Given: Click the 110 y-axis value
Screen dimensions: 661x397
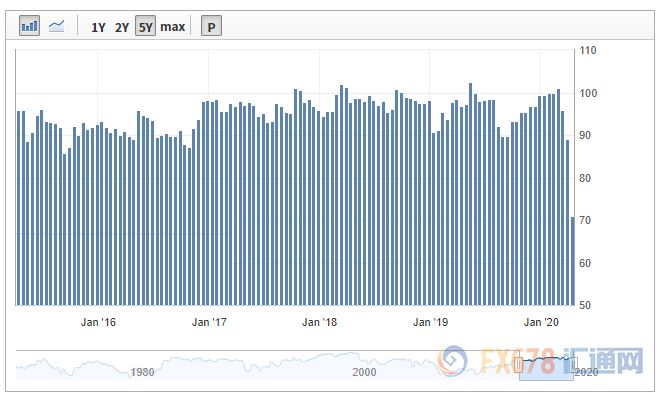Looking at the screenshot, I should point(588,51).
